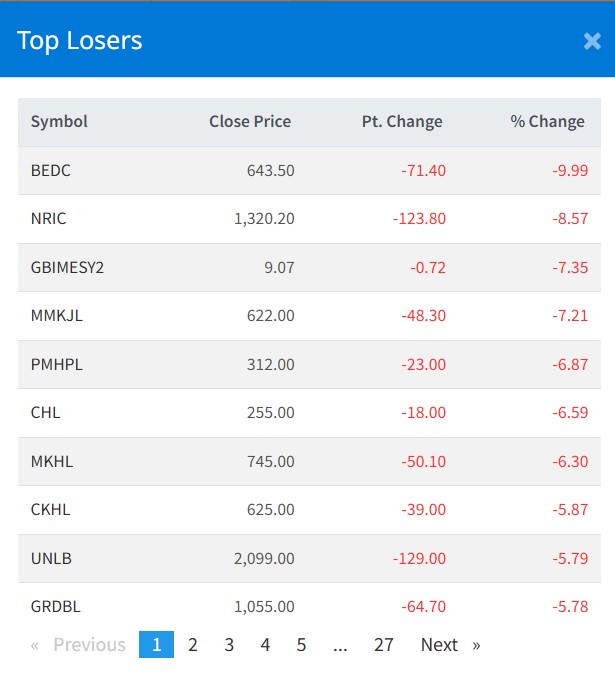
Task: Open the GBIMESY2 symbol entry
Action: coord(67,267)
